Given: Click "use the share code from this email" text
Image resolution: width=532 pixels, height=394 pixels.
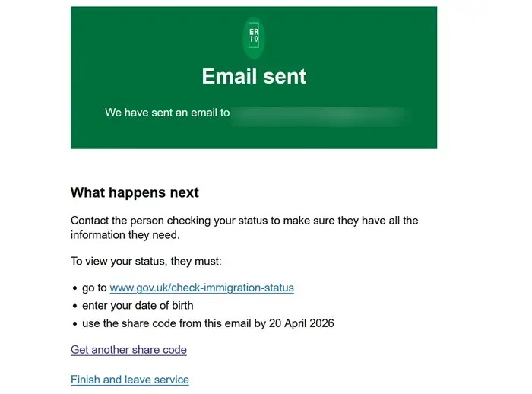Looking at the screenshot, I should point(169,323).
